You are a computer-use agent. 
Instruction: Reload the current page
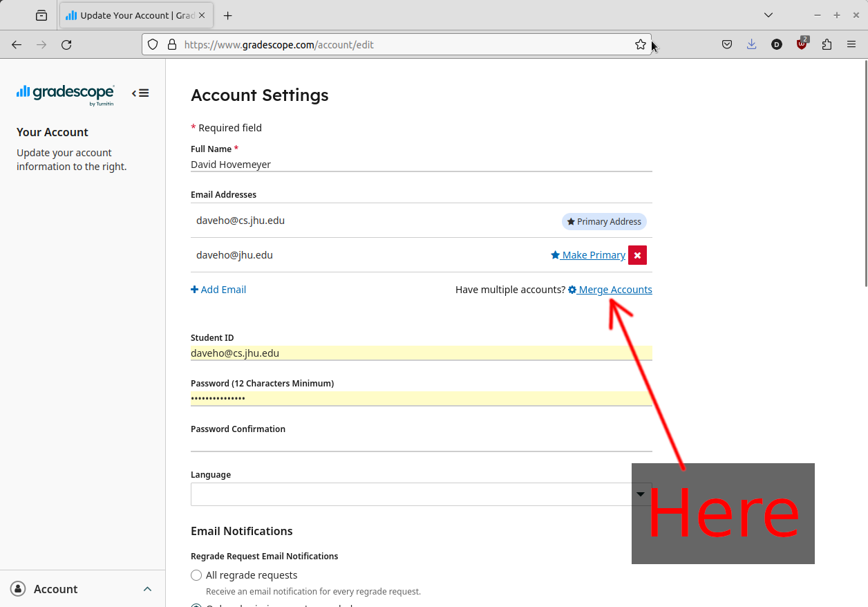(66, 44)
